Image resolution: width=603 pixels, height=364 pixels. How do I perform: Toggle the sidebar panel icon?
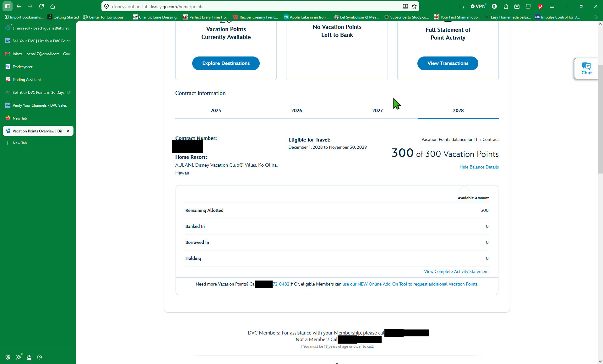(x=8, y=6)
